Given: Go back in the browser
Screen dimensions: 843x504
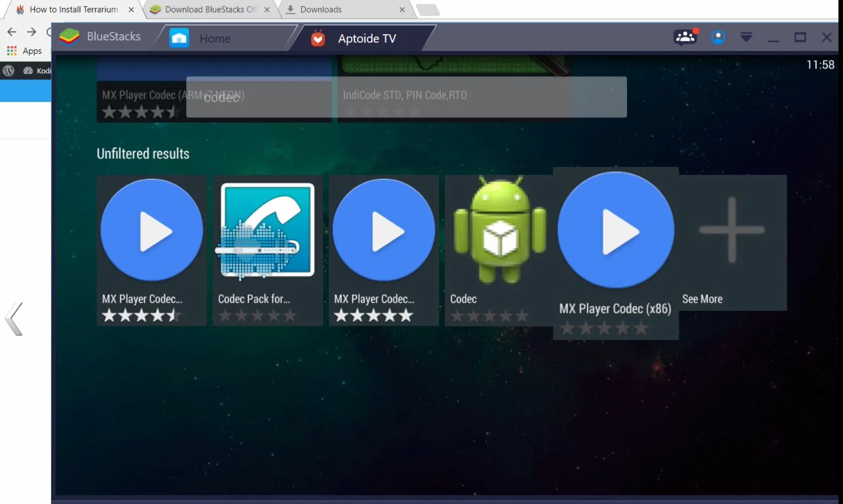Looking at the screenshot, I should pyautogui.click(x=12, y=32).
